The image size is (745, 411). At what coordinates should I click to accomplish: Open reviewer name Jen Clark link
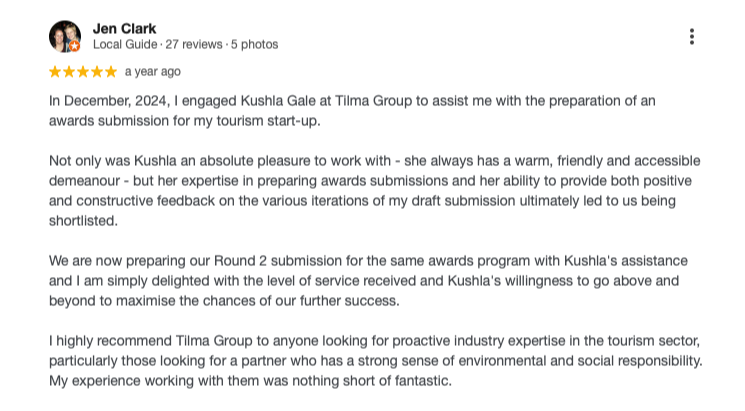124,28
